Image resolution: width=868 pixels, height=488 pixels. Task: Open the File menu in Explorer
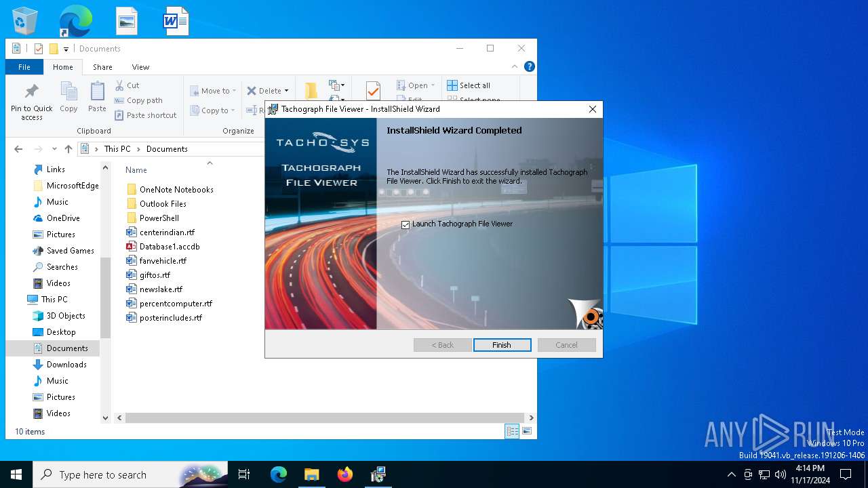coord(24,67)
